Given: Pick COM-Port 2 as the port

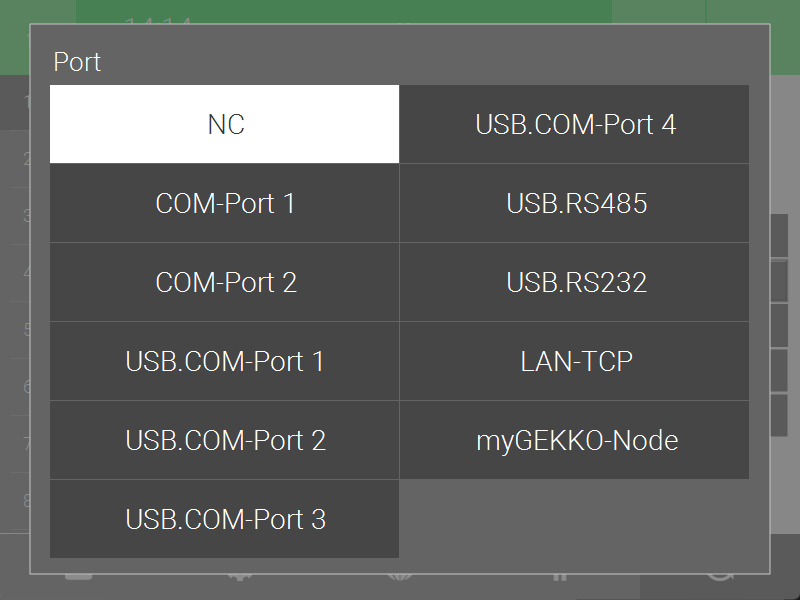Looking at the screenshot, I should (225, 282).
